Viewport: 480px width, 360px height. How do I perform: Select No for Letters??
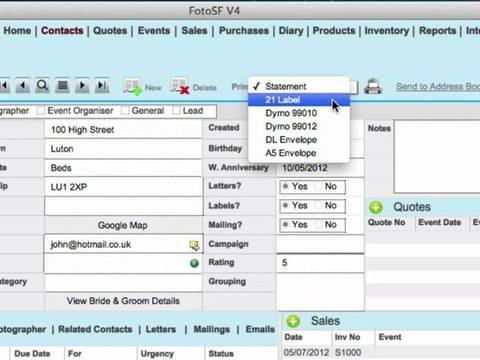[x=319, y=186]
